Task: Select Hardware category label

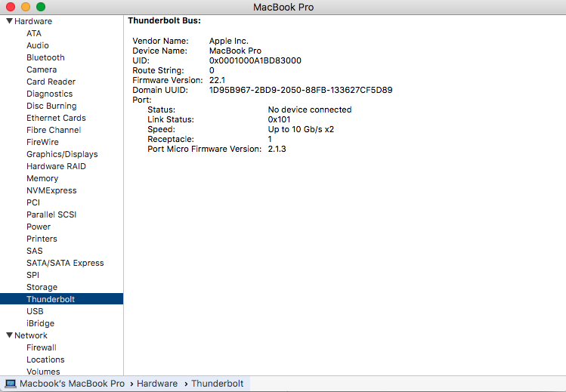Action: point(33,21)
